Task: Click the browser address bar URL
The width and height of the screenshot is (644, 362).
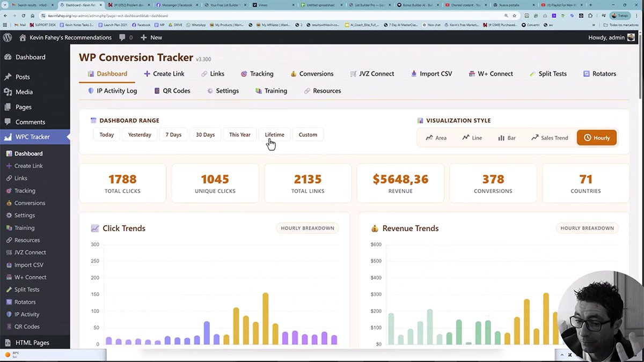Action: (x=107, y=16)
